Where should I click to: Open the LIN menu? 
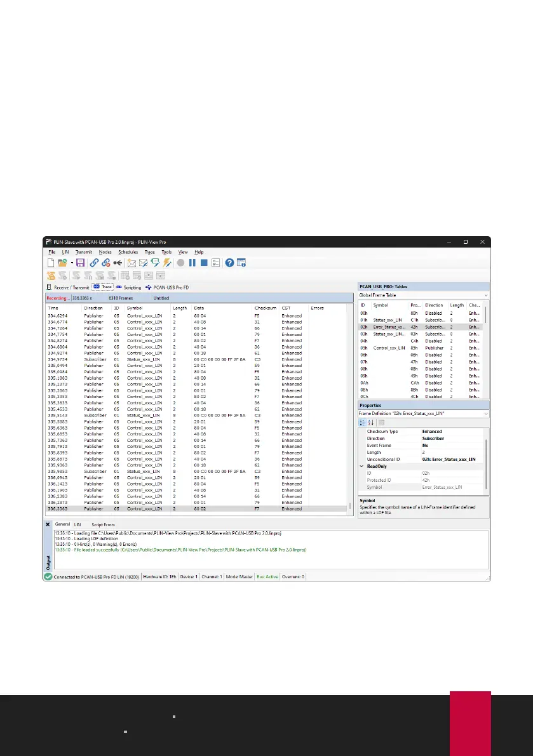65,252
